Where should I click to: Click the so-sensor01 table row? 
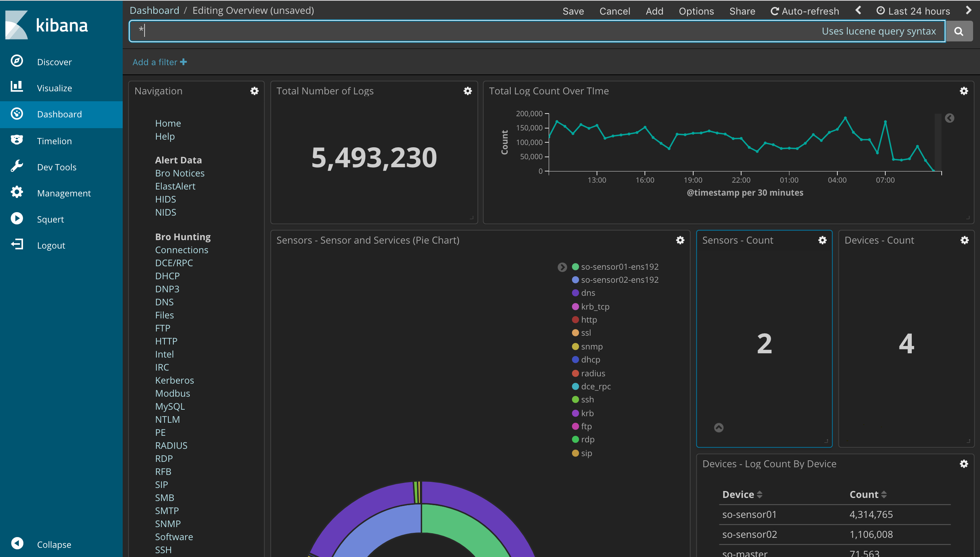835,514
